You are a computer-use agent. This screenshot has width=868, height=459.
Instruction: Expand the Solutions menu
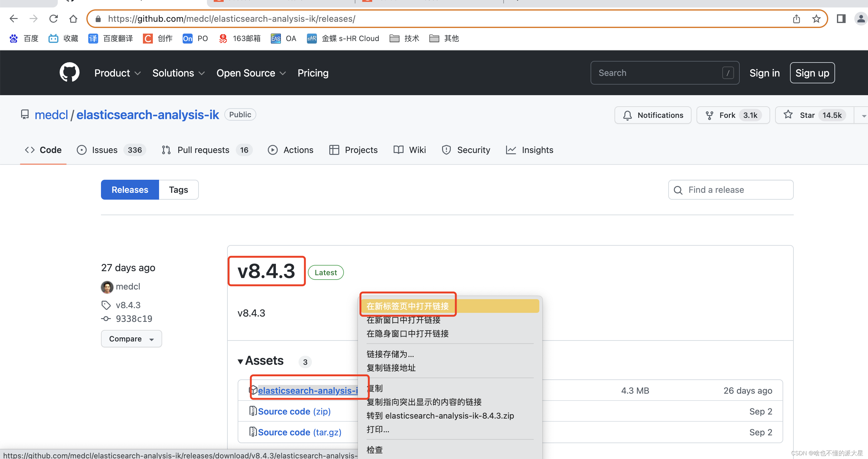point(178,73)
